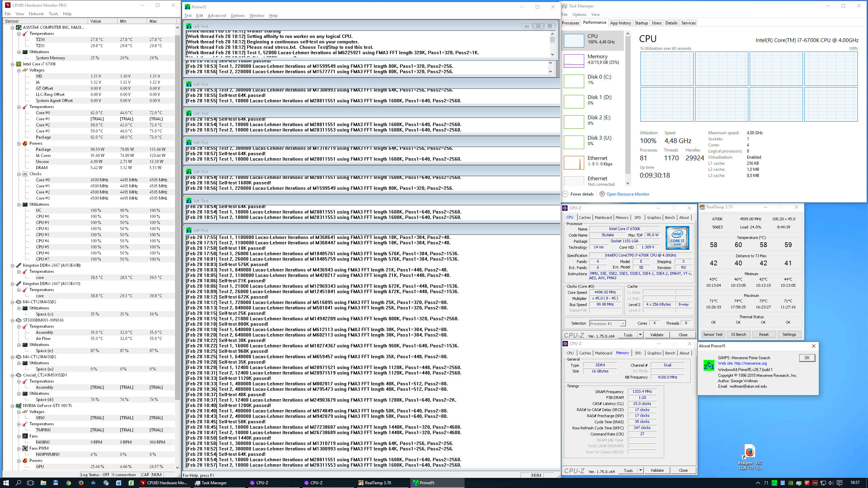Click the NVIDIA tray icon

click(790, 483)
